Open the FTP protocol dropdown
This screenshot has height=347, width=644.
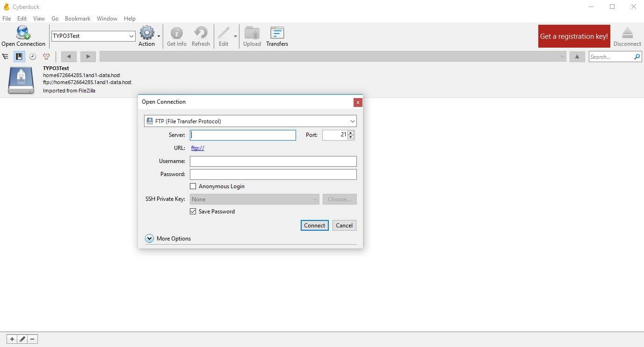tap(250, 121)
